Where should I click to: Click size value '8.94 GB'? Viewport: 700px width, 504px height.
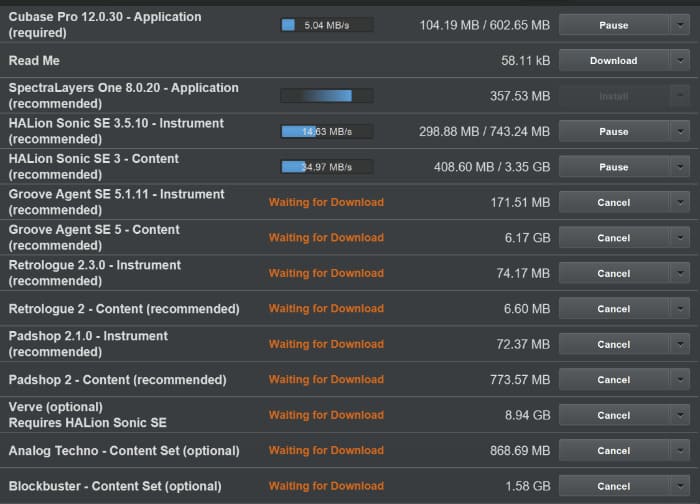(528, 415)
